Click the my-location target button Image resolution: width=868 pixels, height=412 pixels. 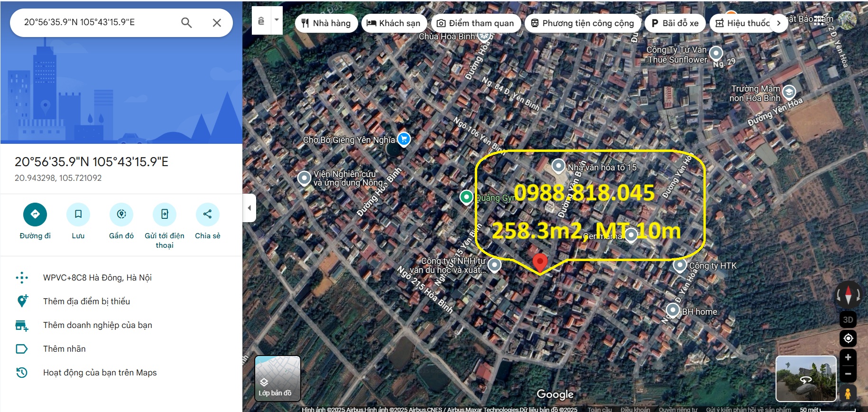click(x=848, y=338)
